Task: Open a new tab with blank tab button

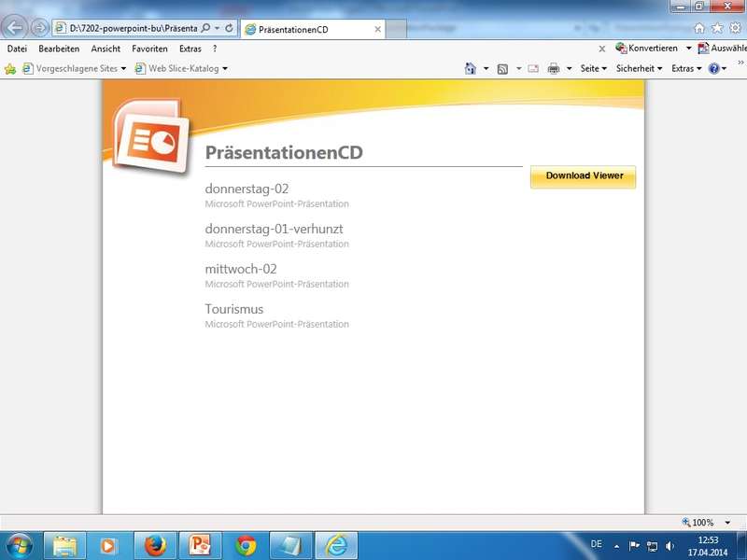Action: [x=396, y=29]
